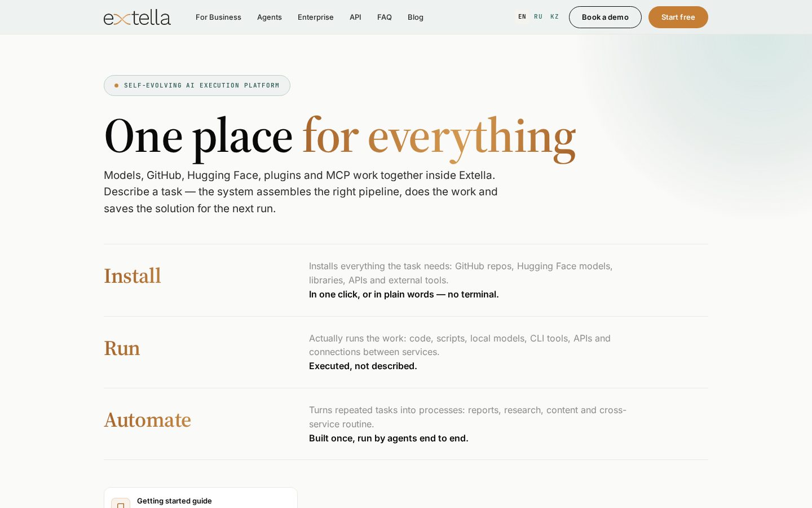Switch language to KZ
The height and width of the screenshot is (508, 812).
tap(555, 17)
